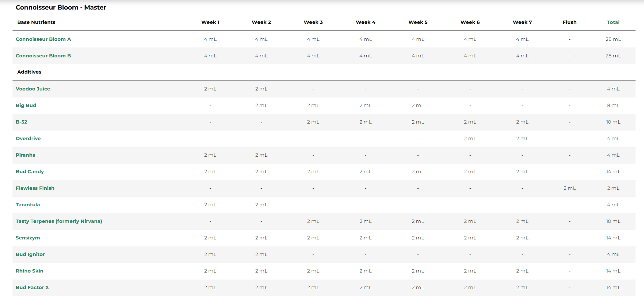Click the Connoisseur Bloom - Master title
Image resolution: width=644 pixels, height=306 pixels.
(x=61, y=7)
